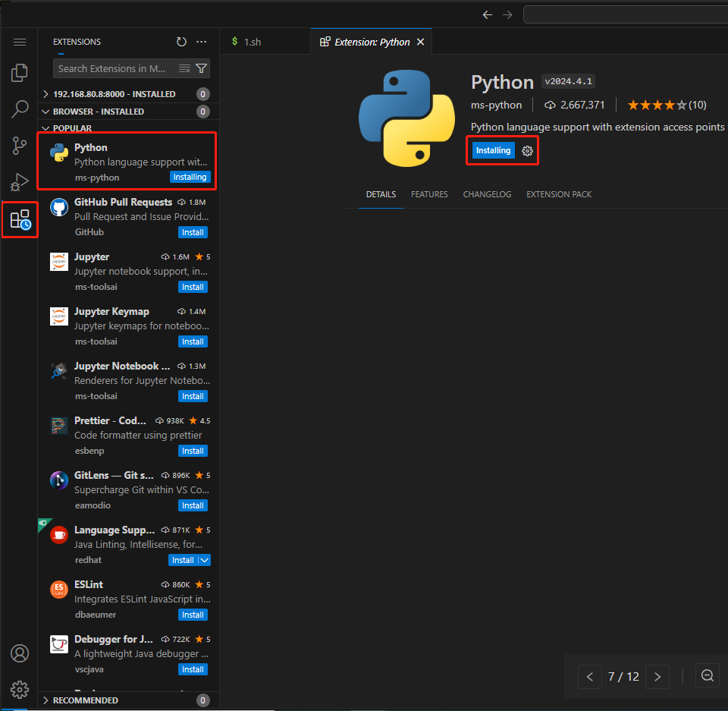Screen dimensions: 728x711
Task: Go back with the left arrow
Action: tap(487, 15)
